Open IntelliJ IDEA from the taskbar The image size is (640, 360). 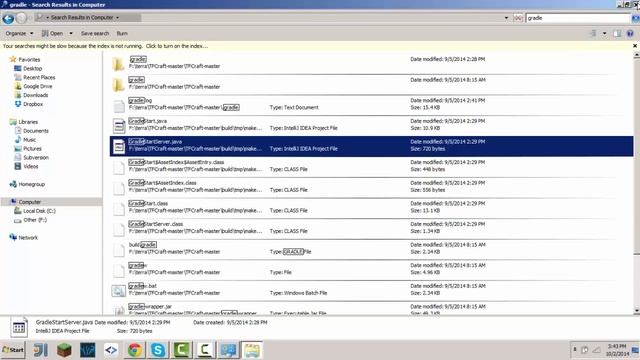(x=41, y=350)
